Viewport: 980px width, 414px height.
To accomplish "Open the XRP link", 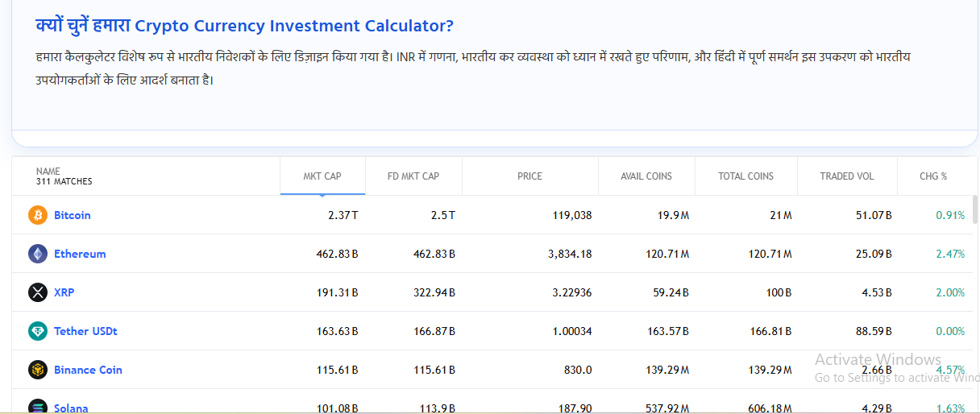I will [64, 292].
